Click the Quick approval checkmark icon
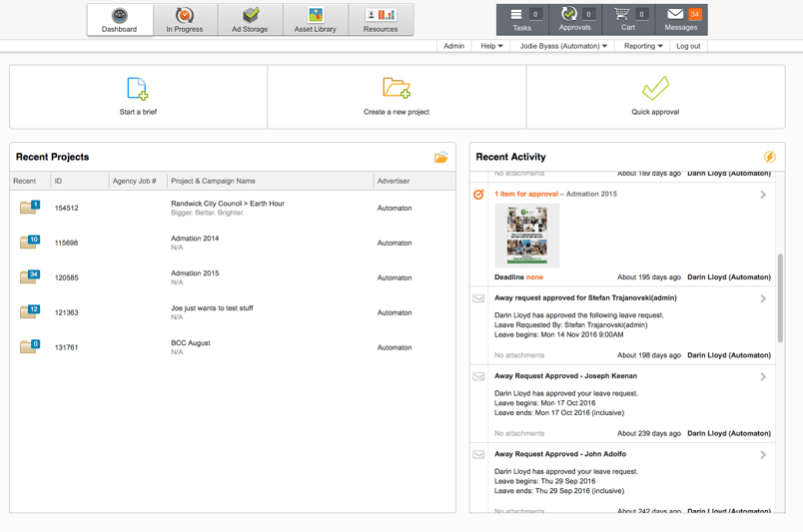803x532 pixels. tap(655, 88)
